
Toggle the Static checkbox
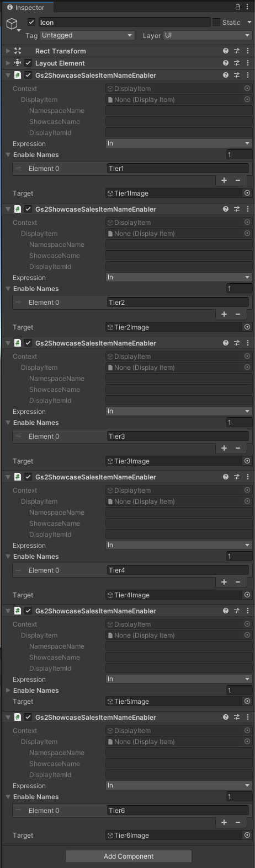[216, 22]
